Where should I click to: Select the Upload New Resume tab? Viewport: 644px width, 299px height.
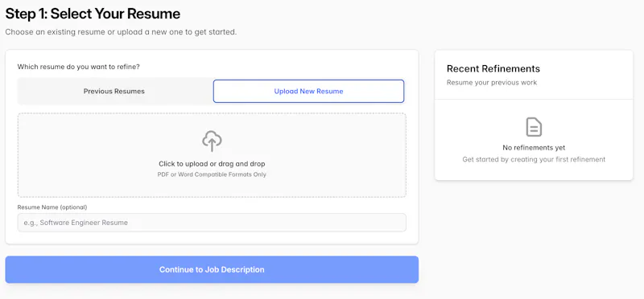coord(308,91)
